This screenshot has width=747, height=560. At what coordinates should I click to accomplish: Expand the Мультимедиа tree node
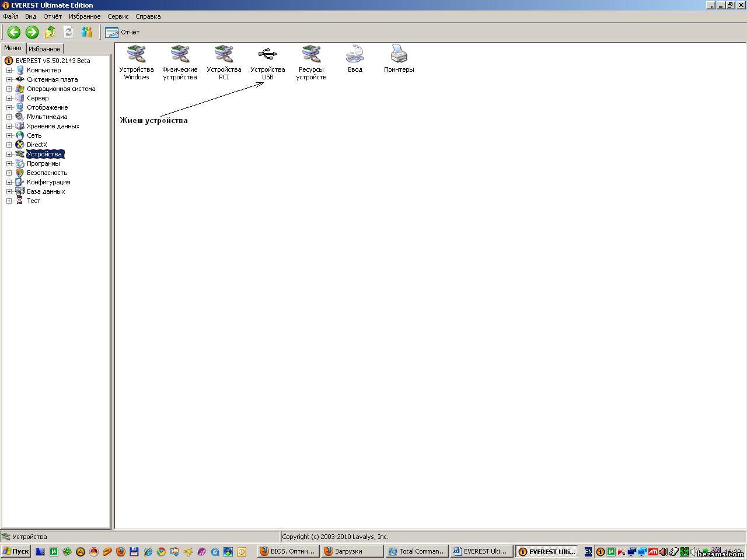pos(9,117)
